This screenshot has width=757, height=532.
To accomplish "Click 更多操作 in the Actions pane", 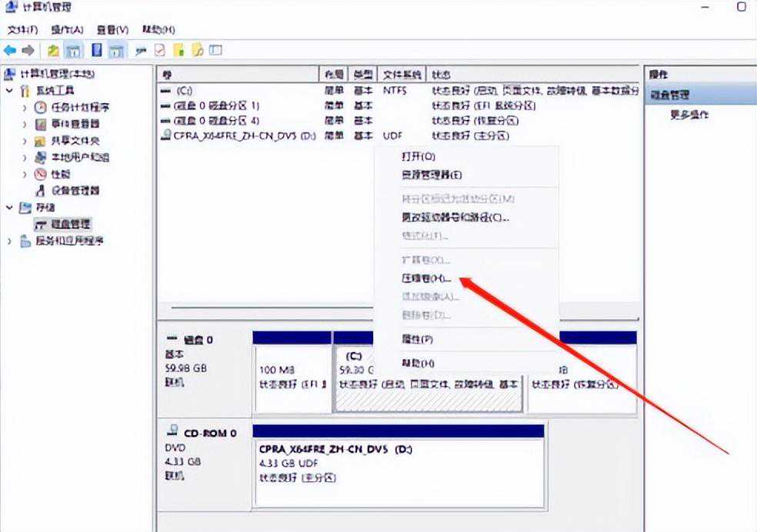I will [x=689, y=115].
